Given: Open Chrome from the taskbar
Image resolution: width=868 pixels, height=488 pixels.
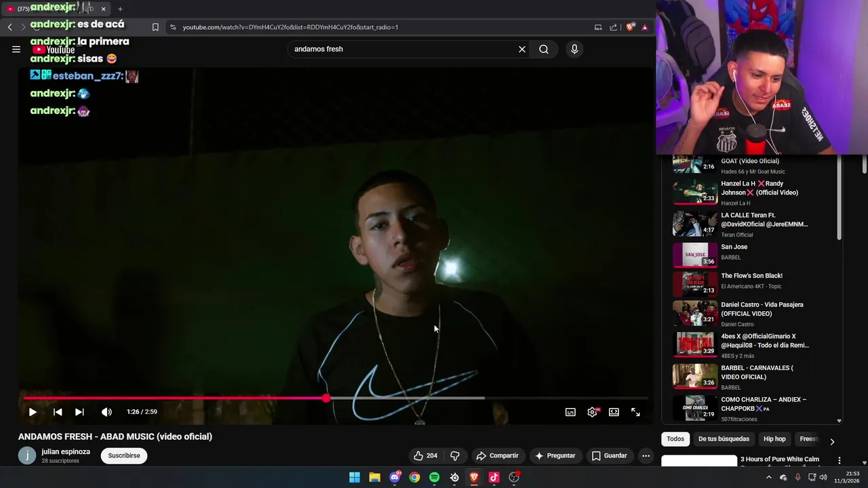Looking at the screenshot, I should pos(414,477).
